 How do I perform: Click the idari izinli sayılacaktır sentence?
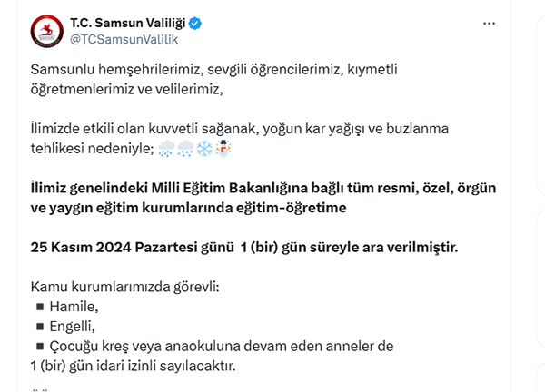(x=134, y=366)
